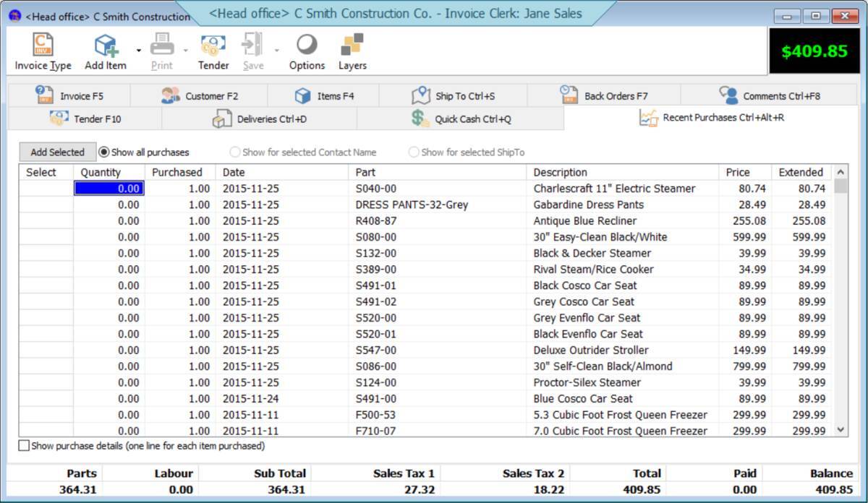The height and width of the screenshot is (503, 868).
Task: Click the Print toolbar icon
Action: 162,46
